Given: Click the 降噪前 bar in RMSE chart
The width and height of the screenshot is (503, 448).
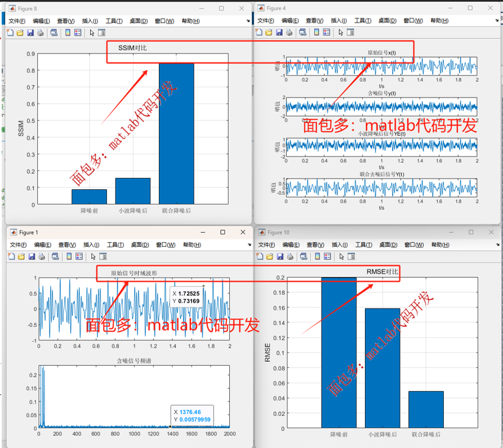Looking at the screenshot, I should pyautogui.click(x=339, y=353).
